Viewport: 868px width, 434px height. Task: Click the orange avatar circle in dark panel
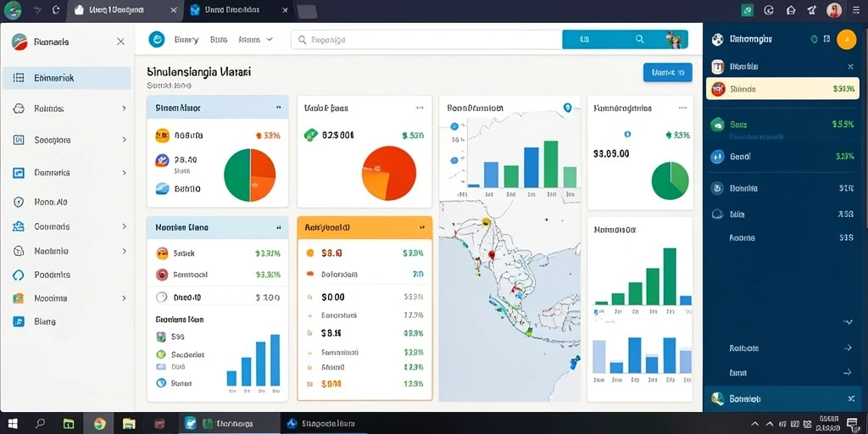click(847, 39)
